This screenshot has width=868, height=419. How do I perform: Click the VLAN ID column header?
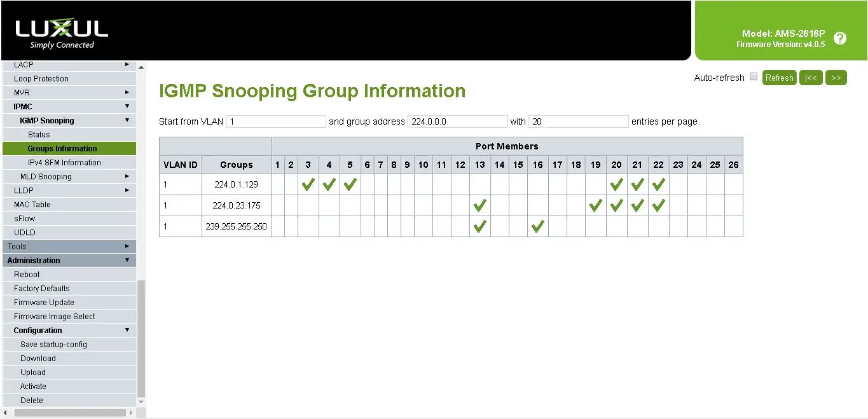tap(181, 165)
